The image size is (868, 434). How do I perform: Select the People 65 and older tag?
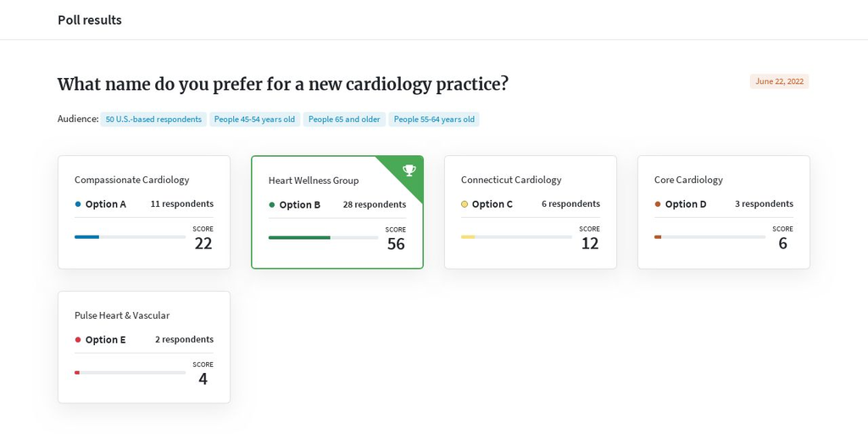tap(344, 119)
